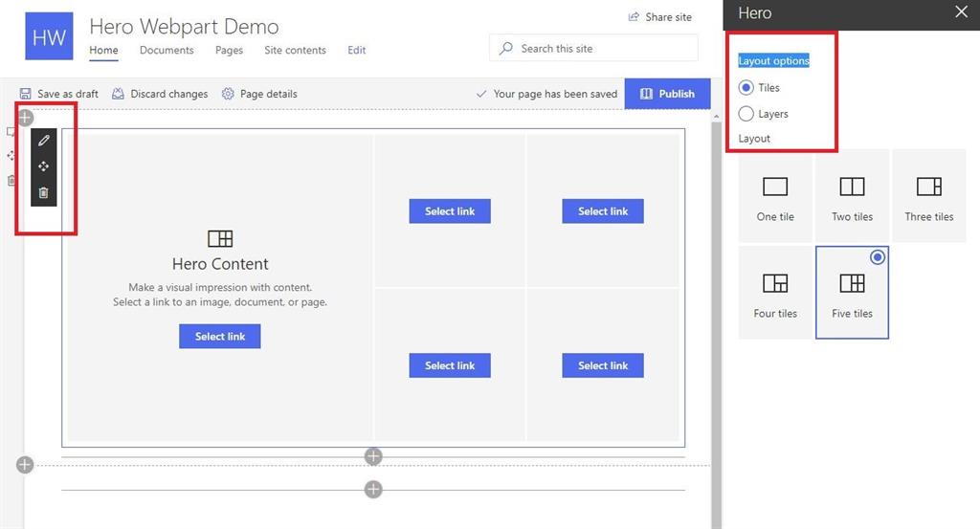Open Site contents navigation link
Viewport: 980px width, 529px height.
tap(295, 50)
